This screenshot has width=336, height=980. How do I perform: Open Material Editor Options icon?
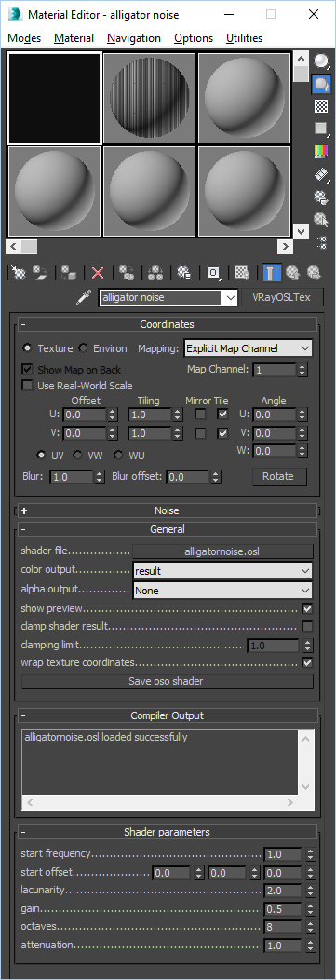click(321, 197)
